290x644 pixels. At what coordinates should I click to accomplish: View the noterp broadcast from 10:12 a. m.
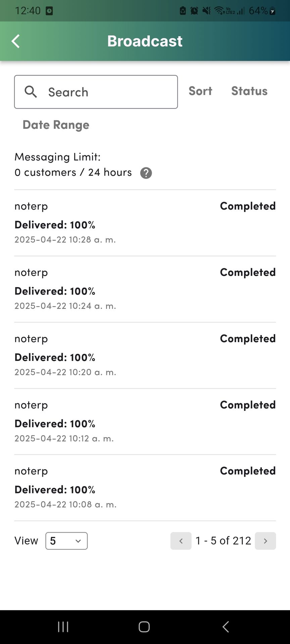click(x=101, y=422)
